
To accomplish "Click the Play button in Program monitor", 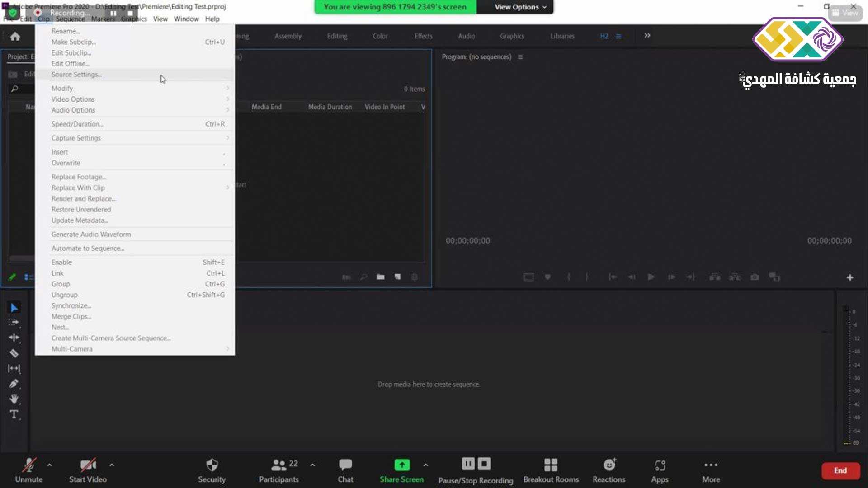I will pyautogui.click(x=651, y=277).
